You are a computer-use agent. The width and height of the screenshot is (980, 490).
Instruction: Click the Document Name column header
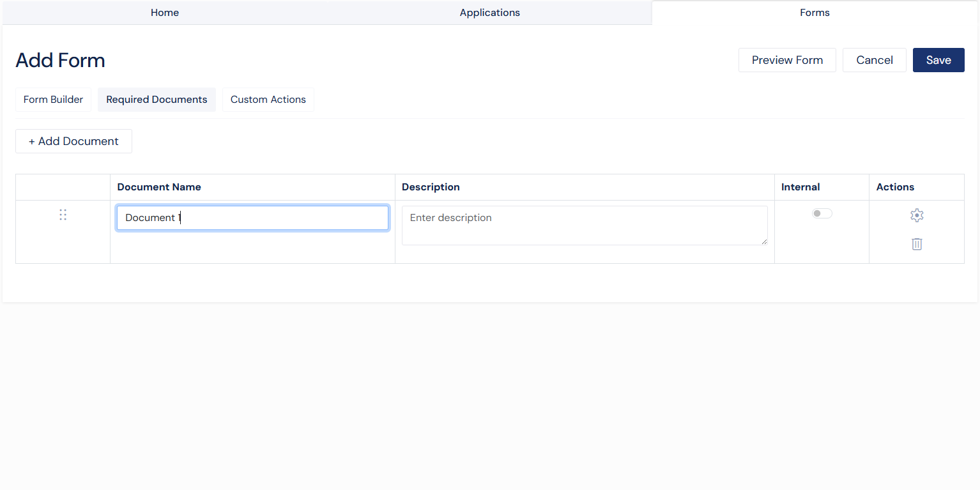tap(159, 187)
